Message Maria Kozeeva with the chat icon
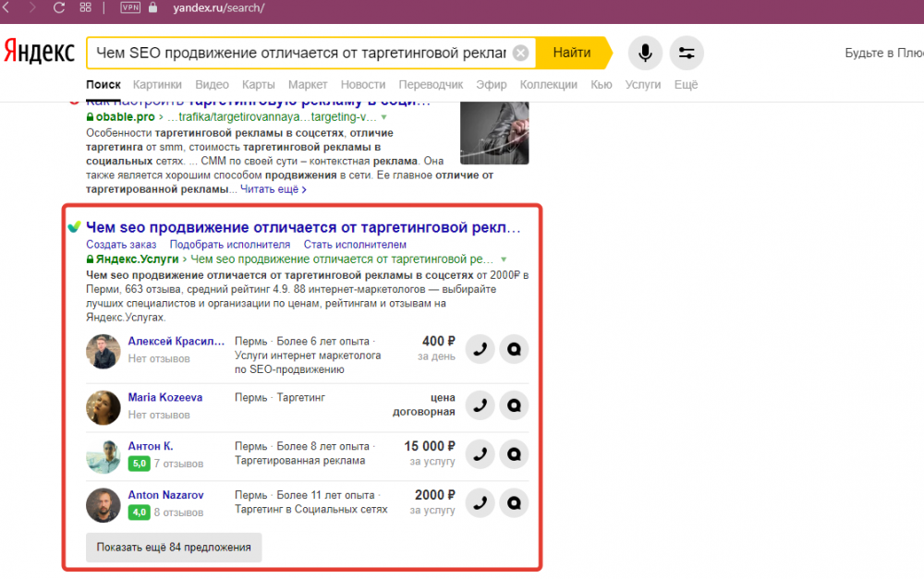Screen dimensions: 924x579 click(x=514, y=405)
